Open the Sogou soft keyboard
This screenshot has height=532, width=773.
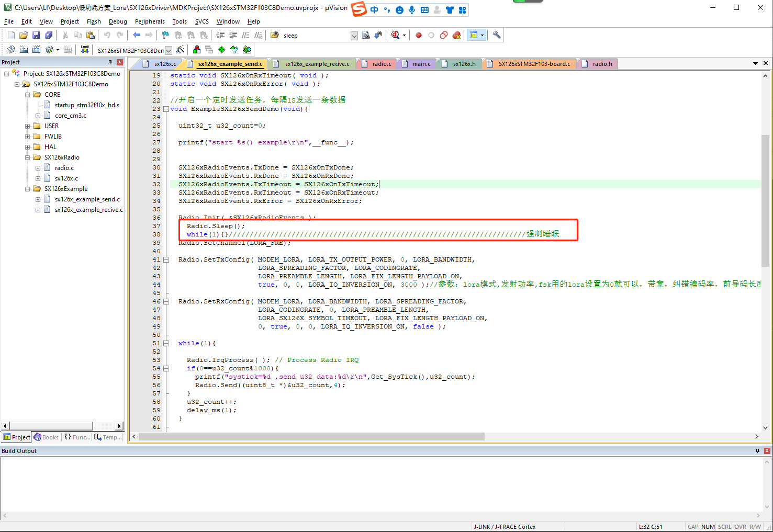pos(424,9)
